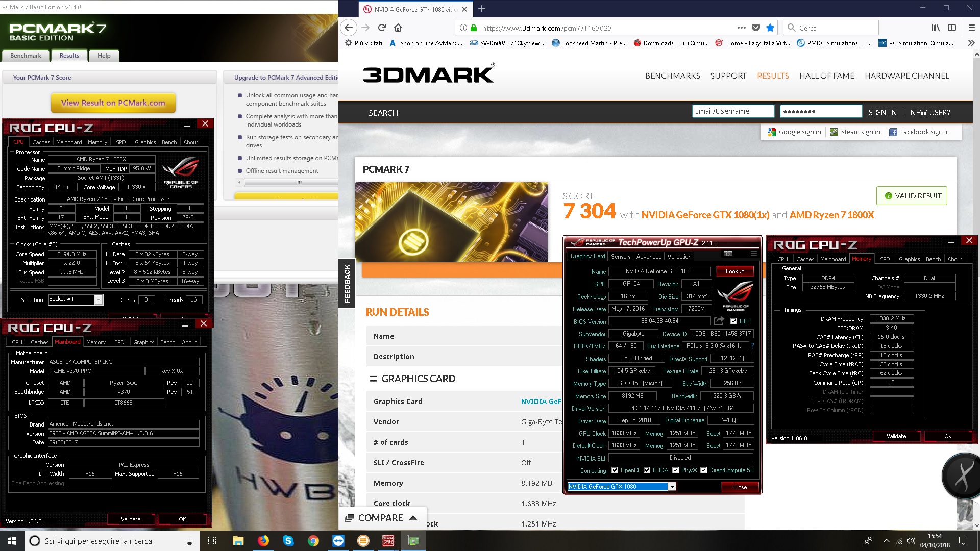Click Google sign in button

[795, 132]
